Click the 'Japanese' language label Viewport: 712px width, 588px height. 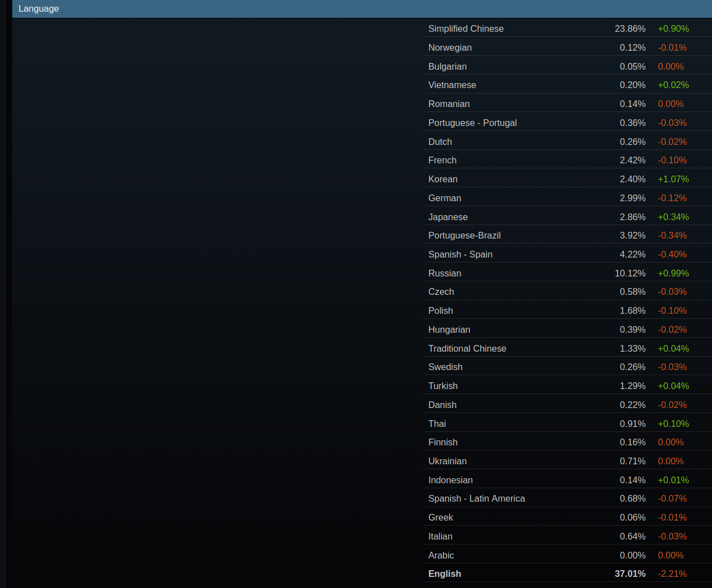click(x=448, y=217)
